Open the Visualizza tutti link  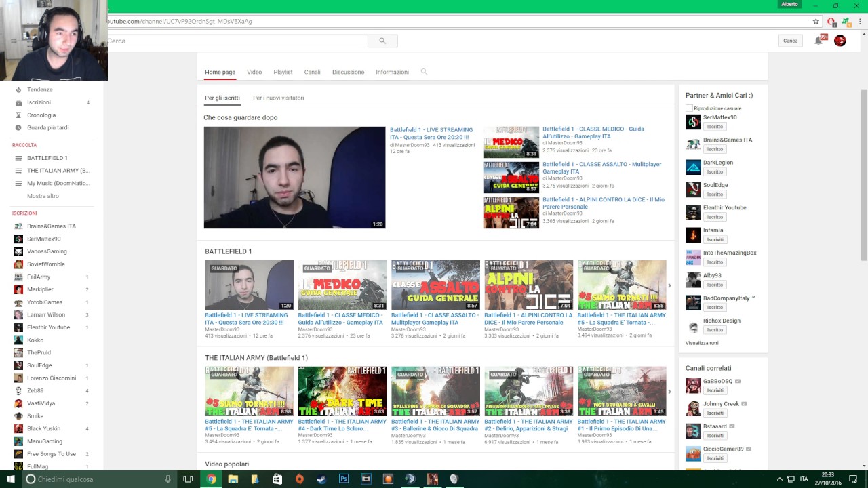[x=702, y=343]
